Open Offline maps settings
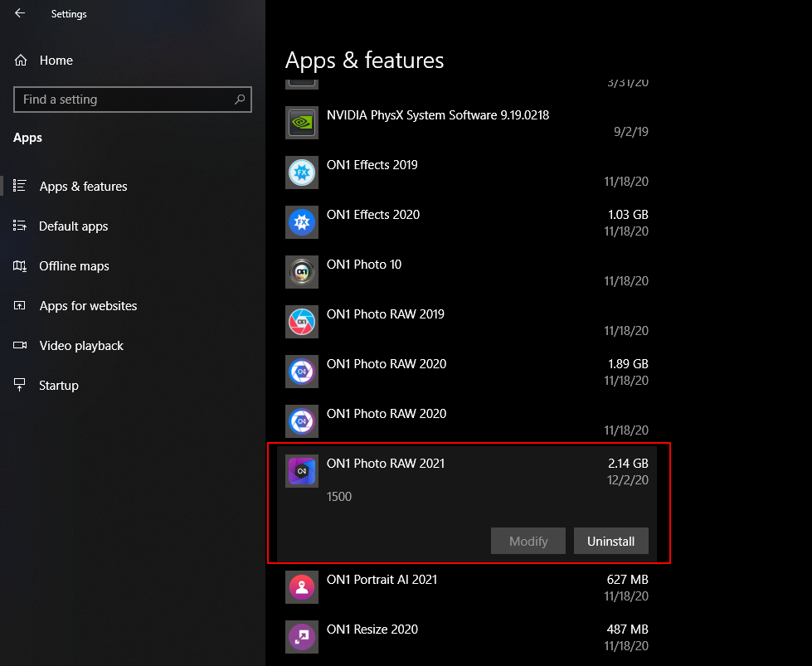 [74, 266]
